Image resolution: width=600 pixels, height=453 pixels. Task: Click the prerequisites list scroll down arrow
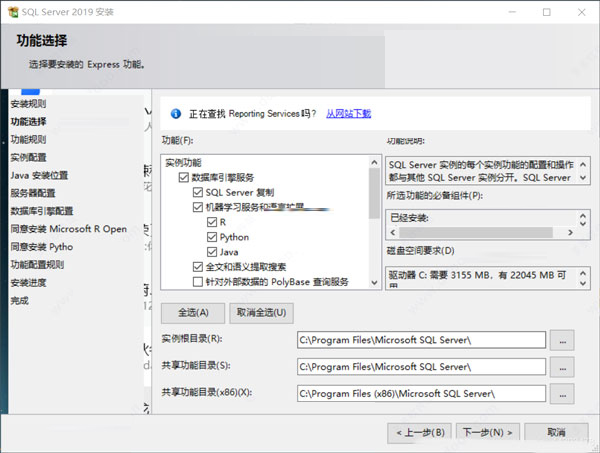[583, 223]
